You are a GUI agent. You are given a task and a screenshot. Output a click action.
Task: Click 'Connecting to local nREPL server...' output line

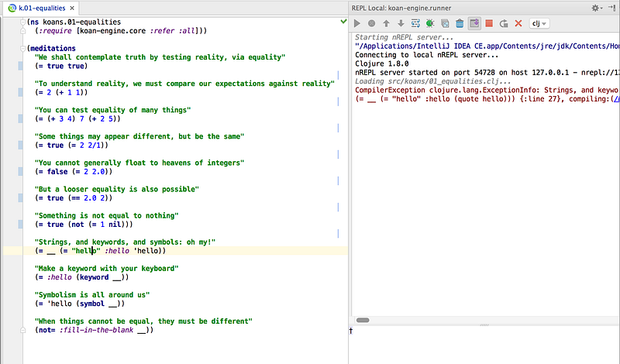point(427,55)
